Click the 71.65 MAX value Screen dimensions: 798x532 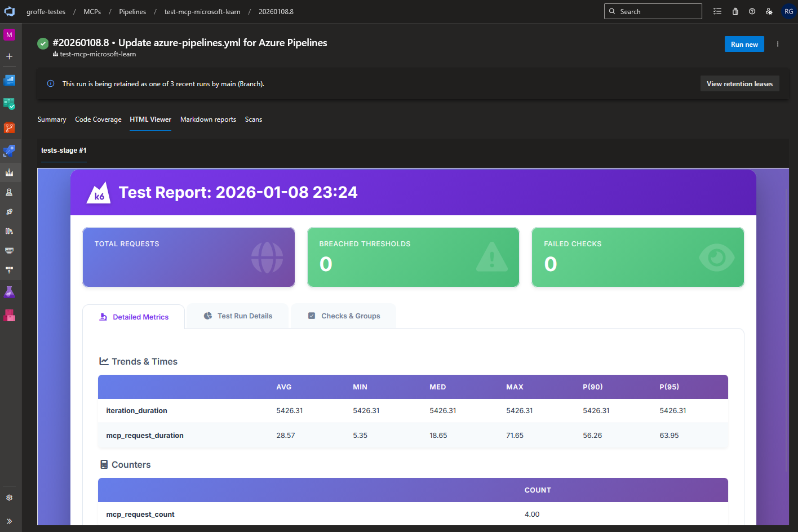(515, 436)
